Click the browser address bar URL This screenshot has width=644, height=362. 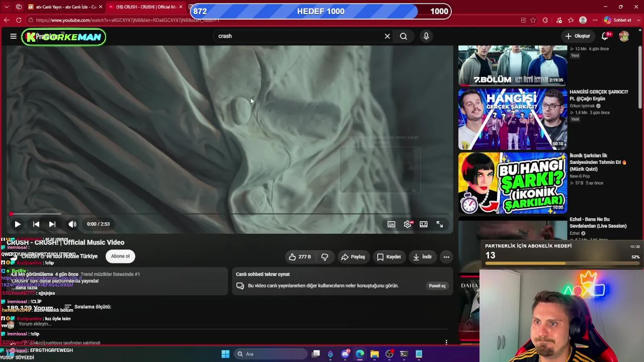pos(128,20)
